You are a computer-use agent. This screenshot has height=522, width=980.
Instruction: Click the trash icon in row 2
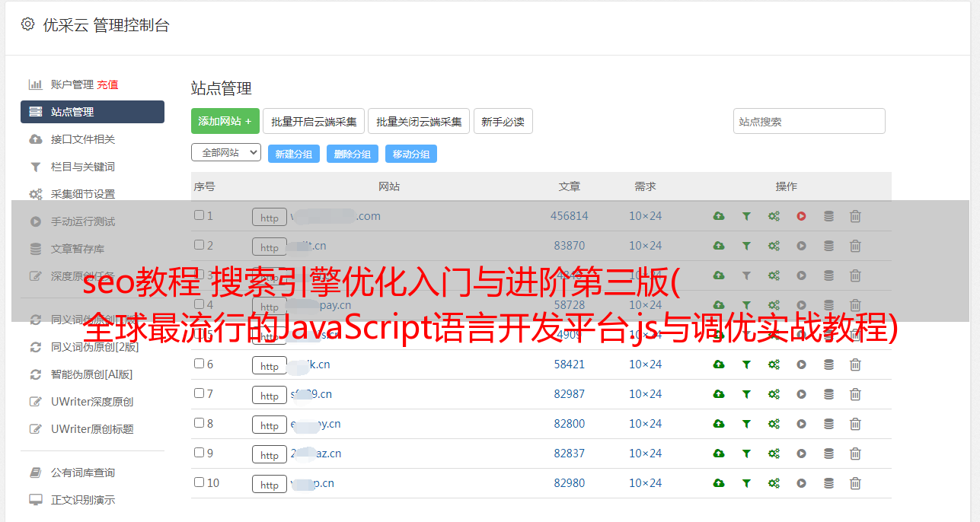(x=855, y=246)
